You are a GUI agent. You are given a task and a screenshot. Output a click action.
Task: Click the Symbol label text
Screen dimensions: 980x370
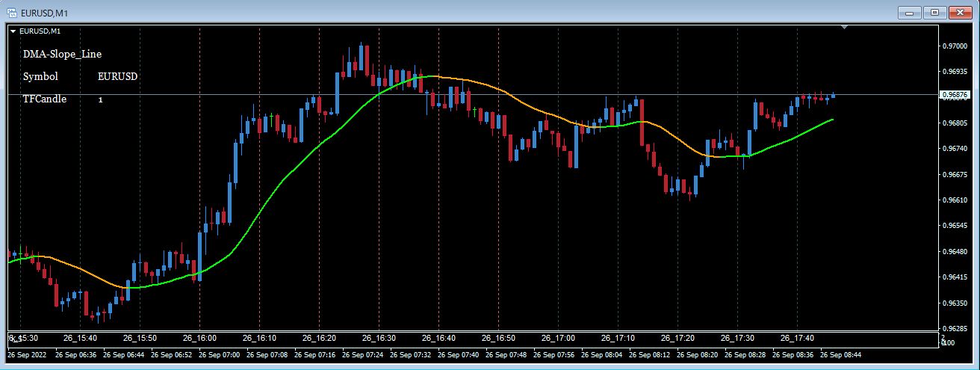pyautogui.click(x=40, y=76)
